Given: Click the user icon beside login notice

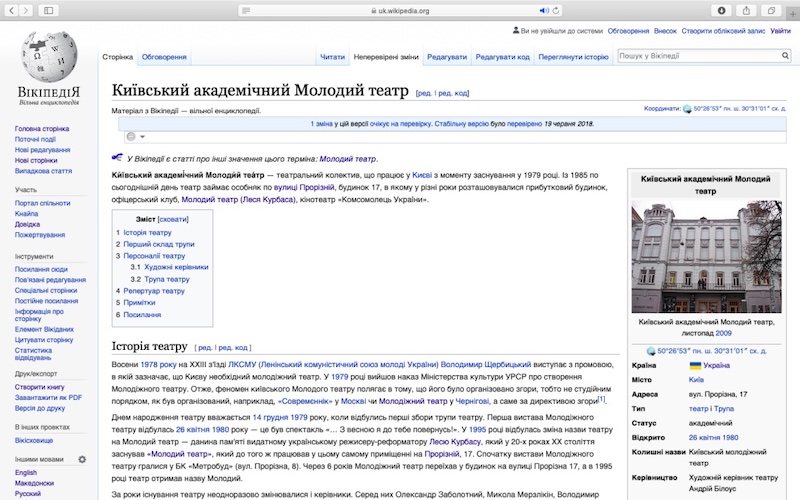Looking at the screenshot, I should click(516, 31).
